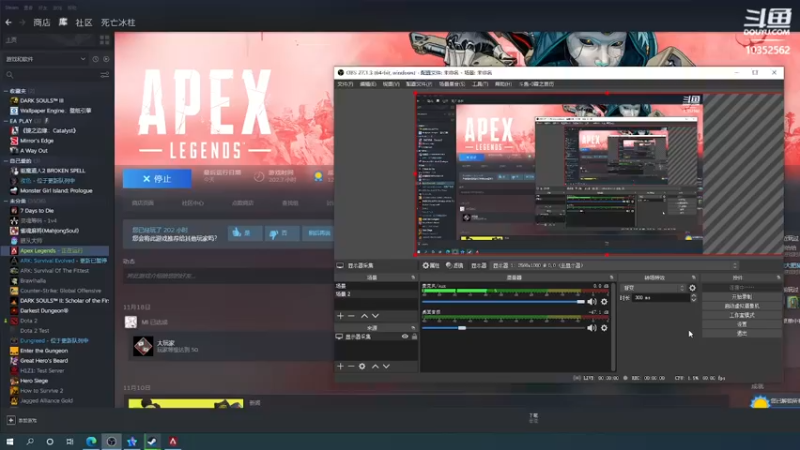Switch to Steam on taskbar
800x450 pixels.
click(x=152, y=441)
